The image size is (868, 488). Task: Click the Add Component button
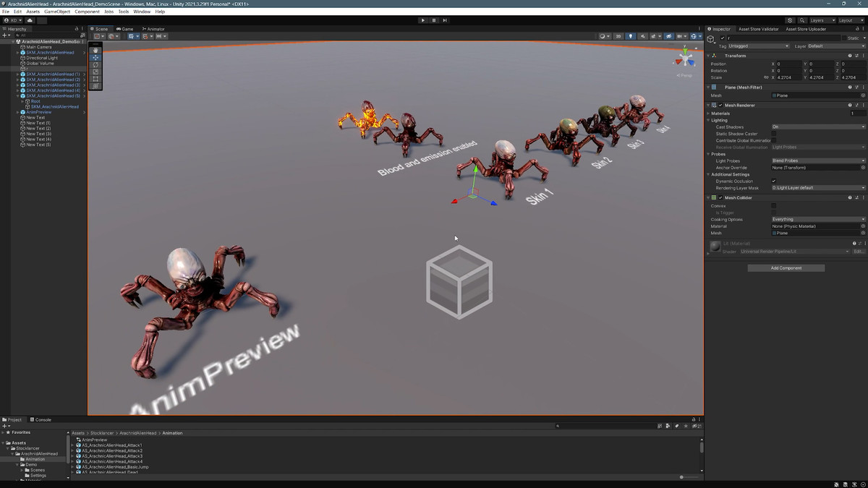click(x=786, y=268)
